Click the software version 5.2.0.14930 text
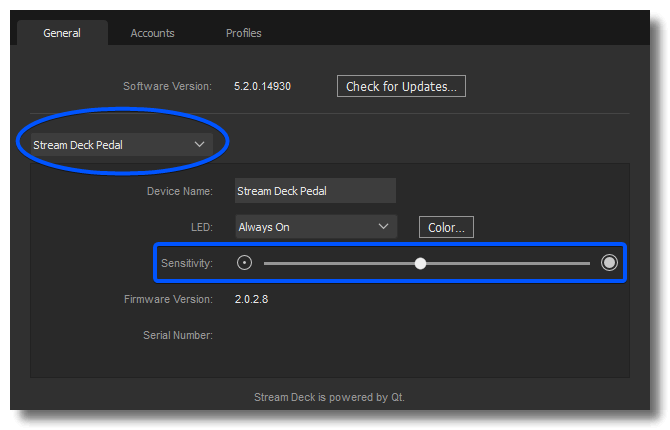The image size is (670, 430). pyautogui.click(x=262, y=86)
